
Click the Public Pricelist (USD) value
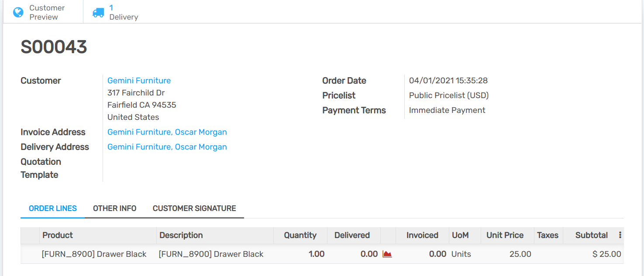pyautogui.click(x=449, y=95)
